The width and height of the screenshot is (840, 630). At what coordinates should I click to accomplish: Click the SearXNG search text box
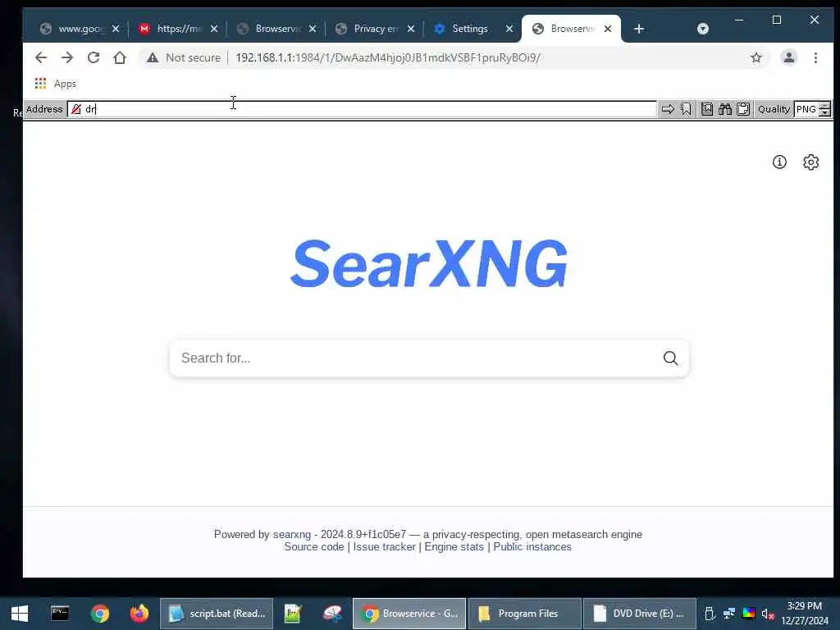pos(415,358)
